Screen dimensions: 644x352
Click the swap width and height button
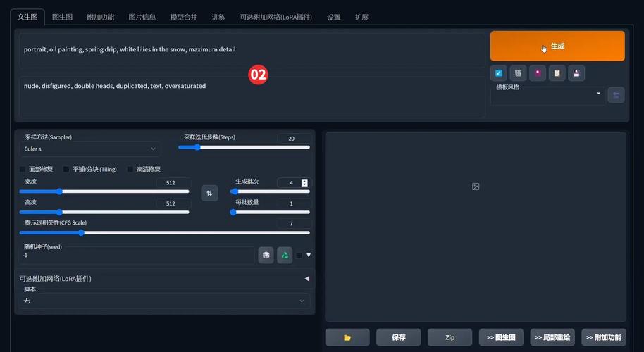(x=209, y=193)
